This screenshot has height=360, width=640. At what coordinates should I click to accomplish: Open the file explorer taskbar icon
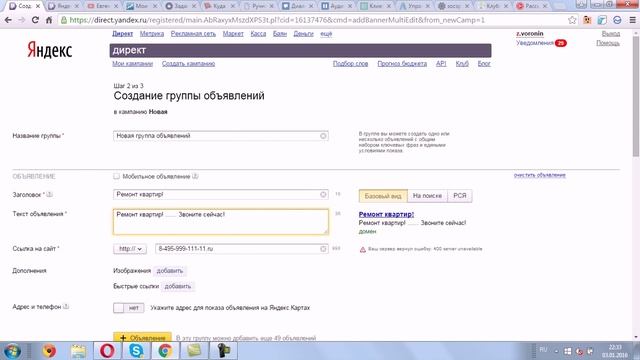click(78, 351)
